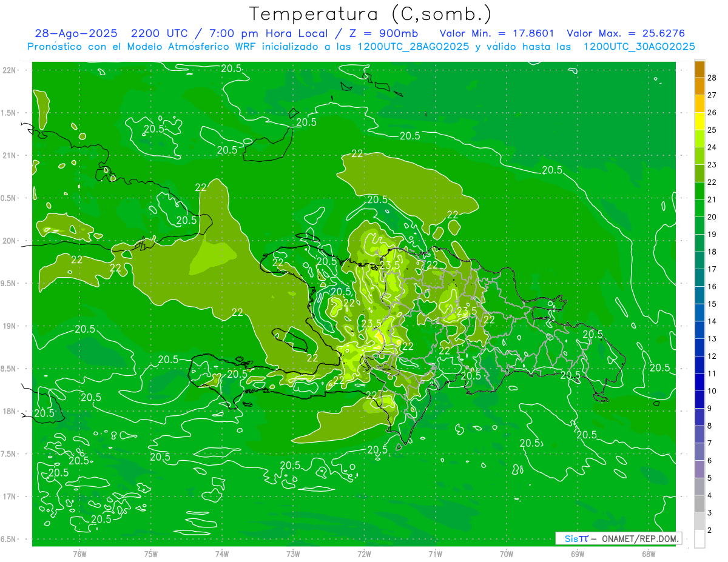Click the longitude axis label "71W"
The image size is (728, 562).
tap(435, 554)
